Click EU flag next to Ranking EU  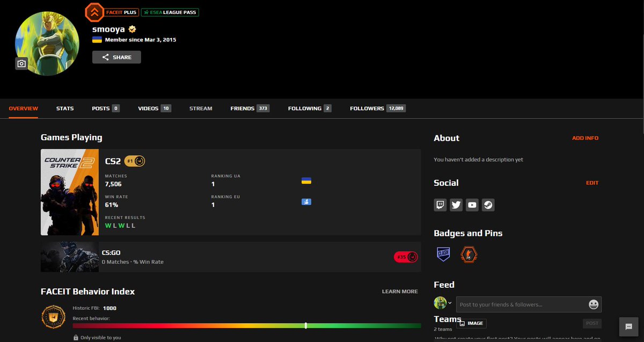pyautogui.click(x=306, y=202)
